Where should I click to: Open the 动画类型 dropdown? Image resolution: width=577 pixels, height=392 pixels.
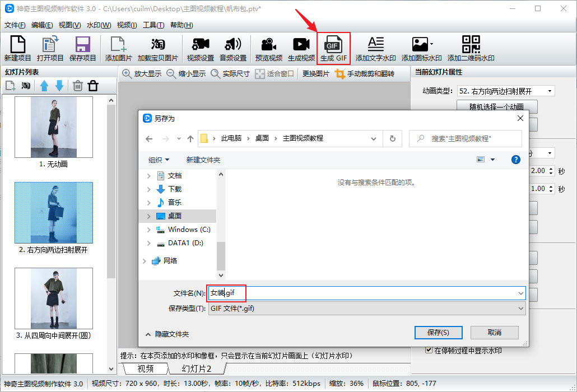tap(506, 91)
